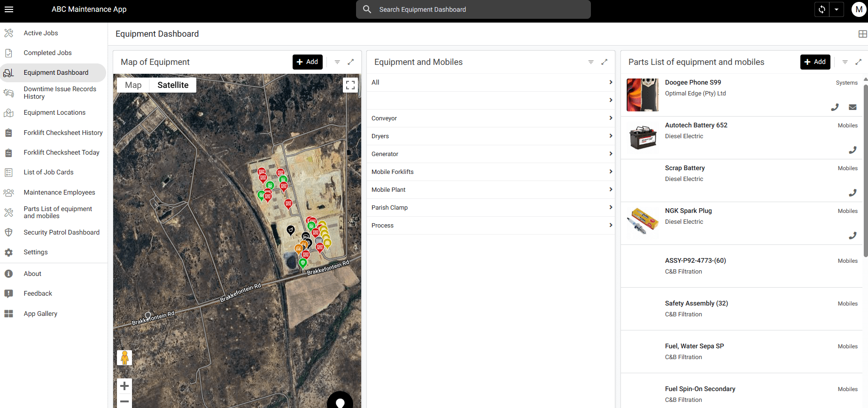Click Add button in Parts List panel
The height and width of the screenshot is (408, 868).
click(x=815, y=62)
